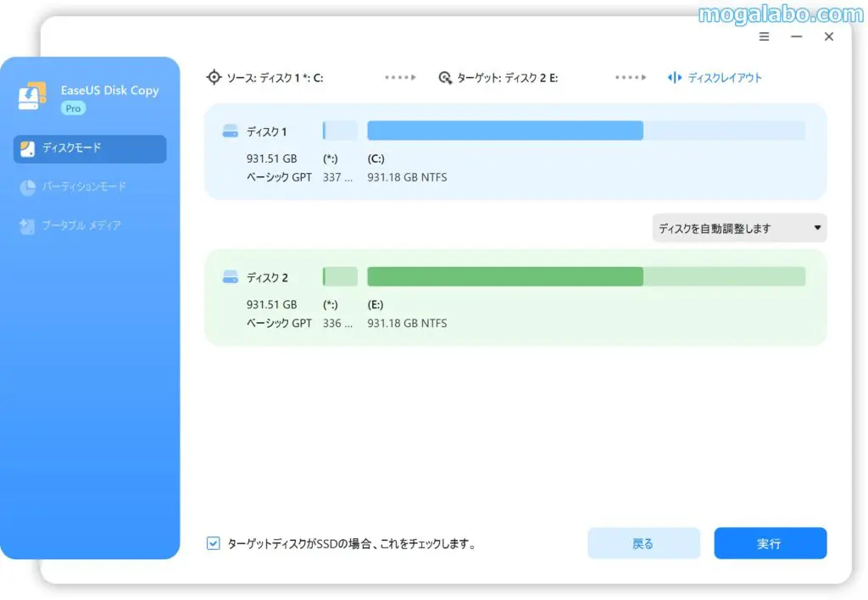Click the bootable media sidebar icon

click(27, 226)
